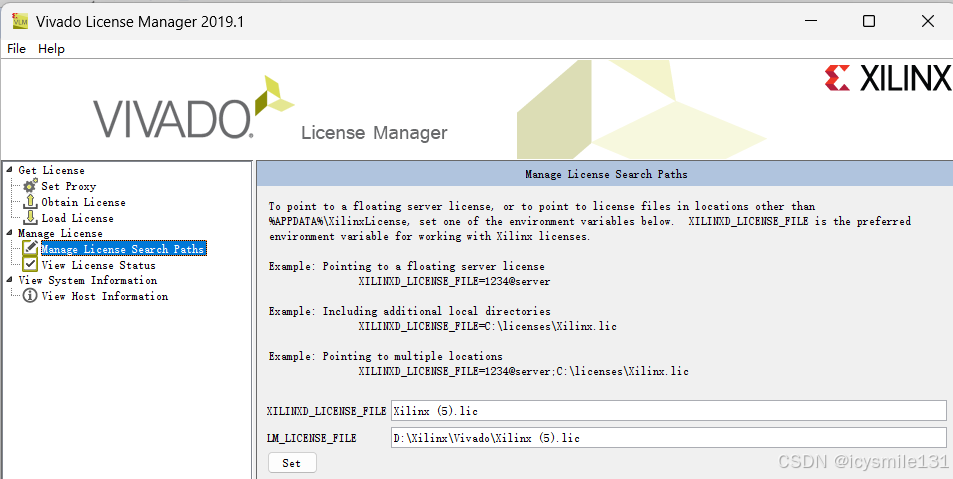Click the example XILINXD_LICENSE_FILE=C:\licenses\Xilinx.lic
953x479 pixels.
coord(487,326)
